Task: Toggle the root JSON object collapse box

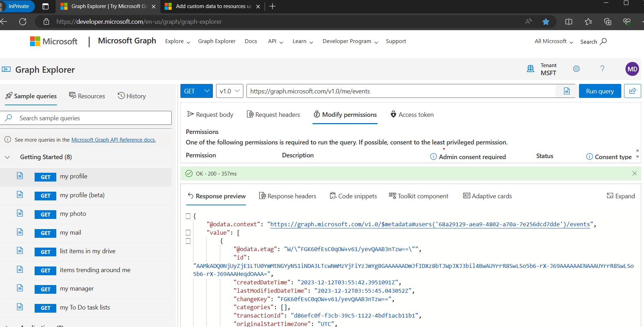Action: click(188, 216)
